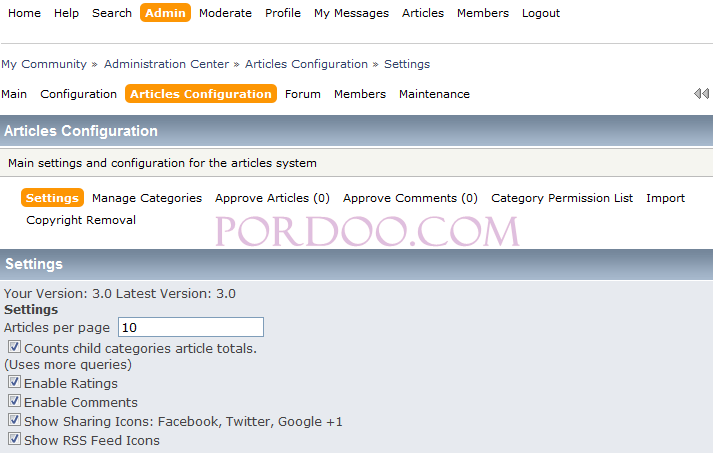Open Copyright Removal sub-tab

pyautogui.click(x=81, y=220)
